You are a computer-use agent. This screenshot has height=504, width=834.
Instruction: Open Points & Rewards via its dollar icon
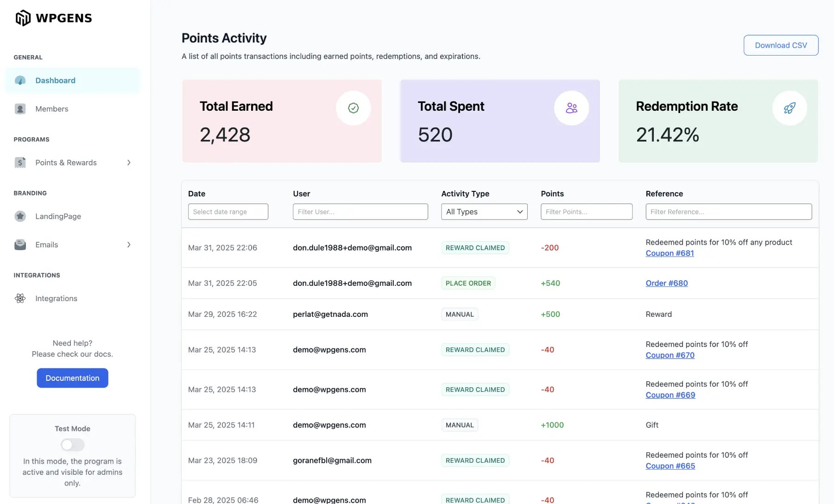[x=19, y=163]
